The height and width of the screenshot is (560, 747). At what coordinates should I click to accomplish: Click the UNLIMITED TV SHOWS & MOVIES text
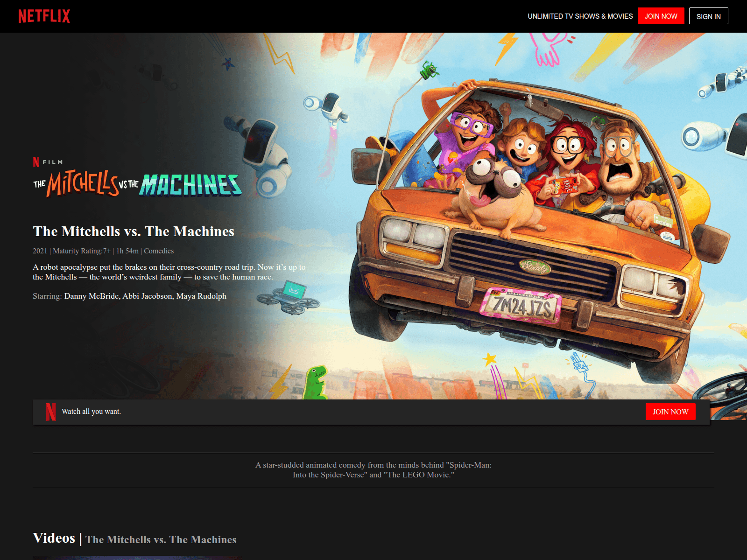tap(580, 16)
